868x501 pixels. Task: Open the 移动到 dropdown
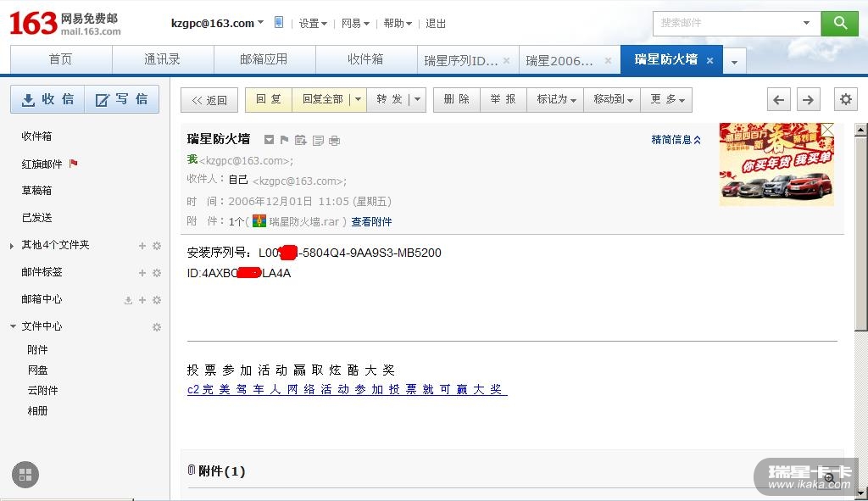coord(612,100)
